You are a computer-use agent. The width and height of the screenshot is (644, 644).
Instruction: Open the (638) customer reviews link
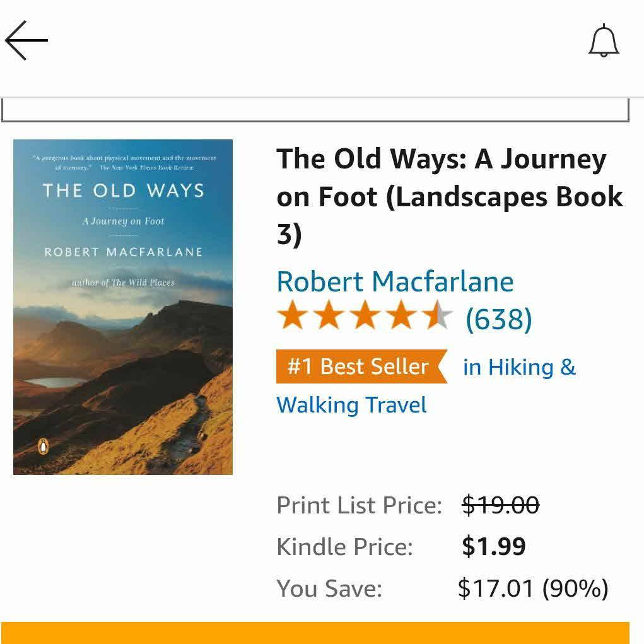tap(498, 319)
